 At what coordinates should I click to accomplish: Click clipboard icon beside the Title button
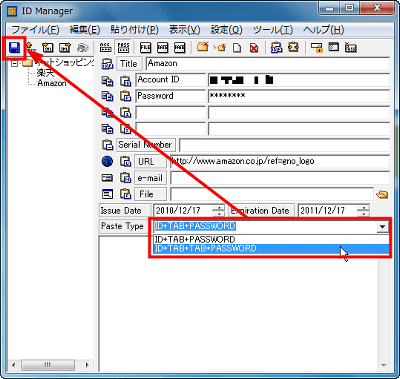(107, 64)
